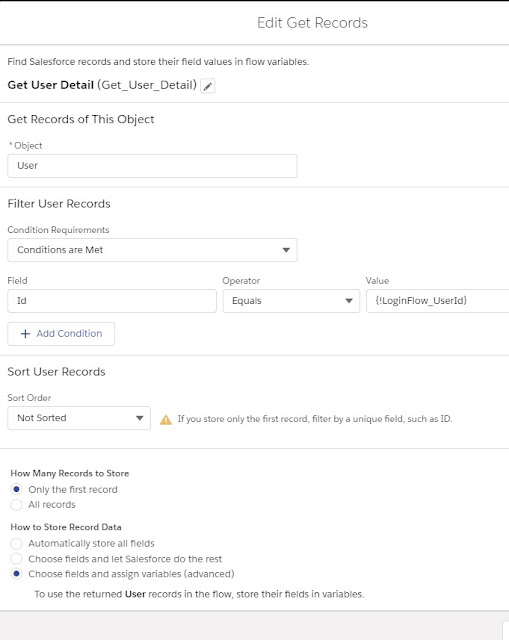Click the dropdown arrow of Conditions are Met
Viewport: 509px width, 640px height.
point(286,250)
